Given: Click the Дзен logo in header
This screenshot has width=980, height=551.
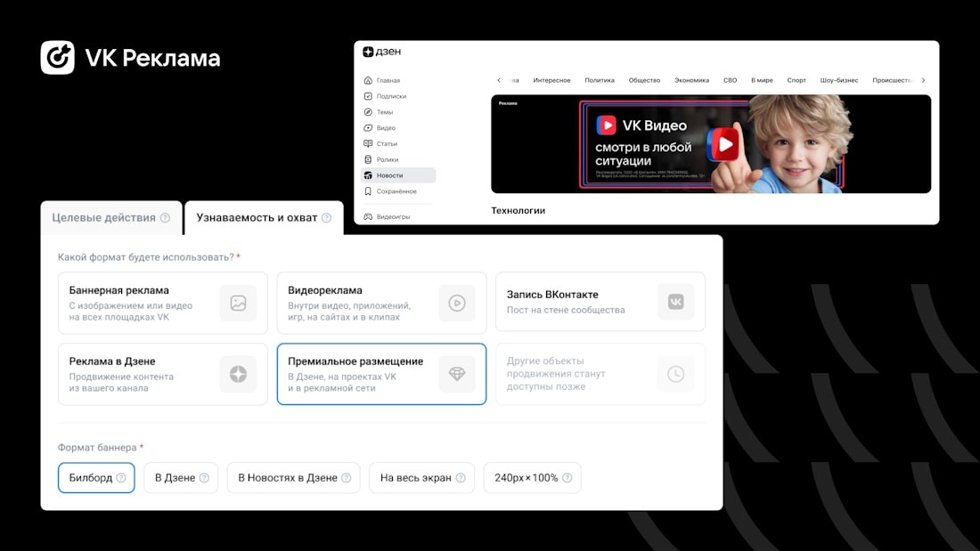Looking at the screenshot, I should tap(381, 53).
